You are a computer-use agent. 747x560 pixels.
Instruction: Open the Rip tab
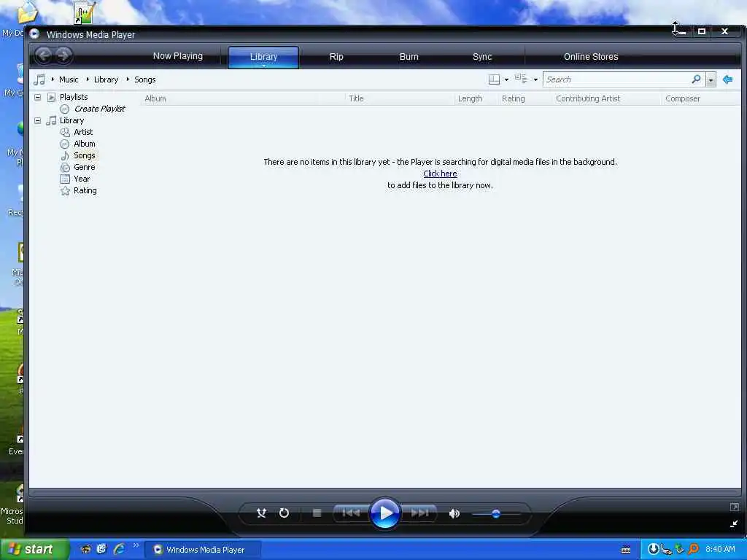336,57
